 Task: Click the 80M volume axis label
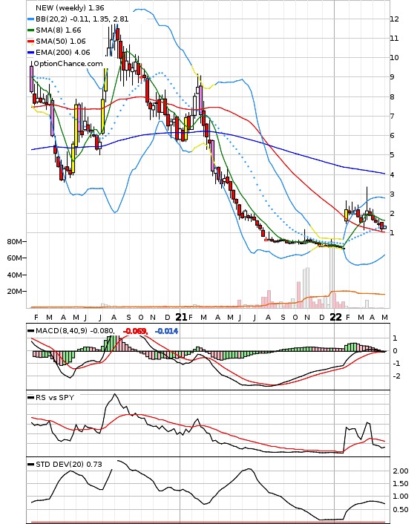point(15,242)
